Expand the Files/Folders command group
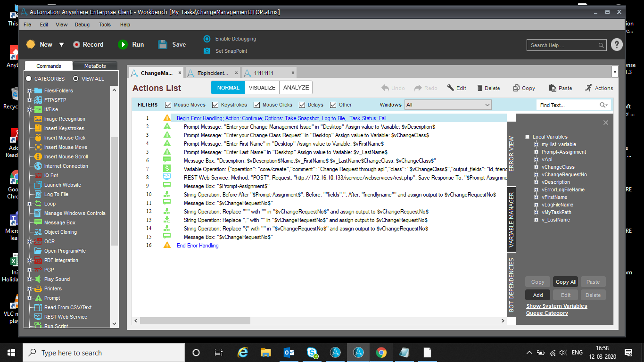This screenshot has height=362, width=644. click(30, 90)
